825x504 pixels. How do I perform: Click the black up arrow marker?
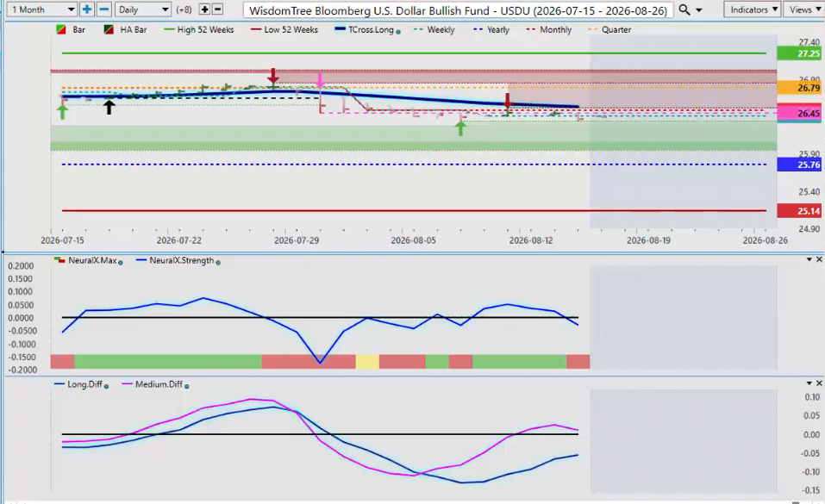point(109,108)
